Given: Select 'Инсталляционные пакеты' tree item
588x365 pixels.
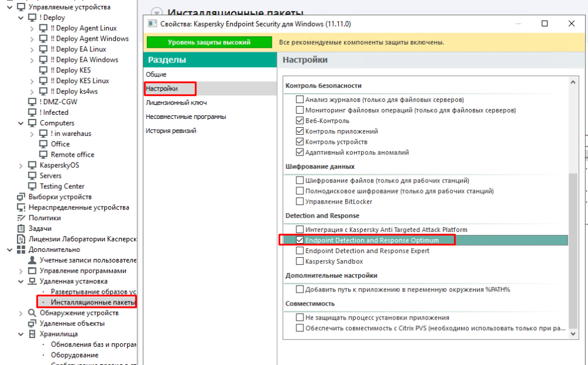Looking at the screenshot, I should point(93,302).
